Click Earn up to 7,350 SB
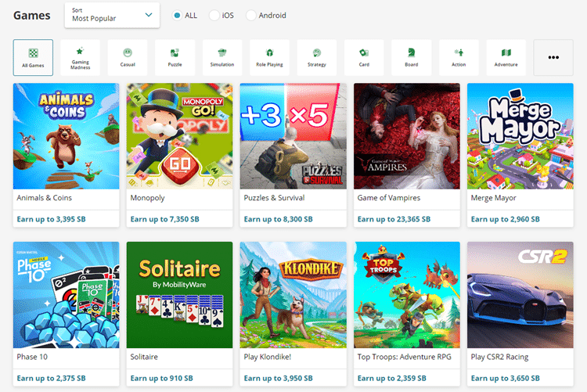Image resolution: width=587 pixels, height=392 pixels. pos(164,219)
